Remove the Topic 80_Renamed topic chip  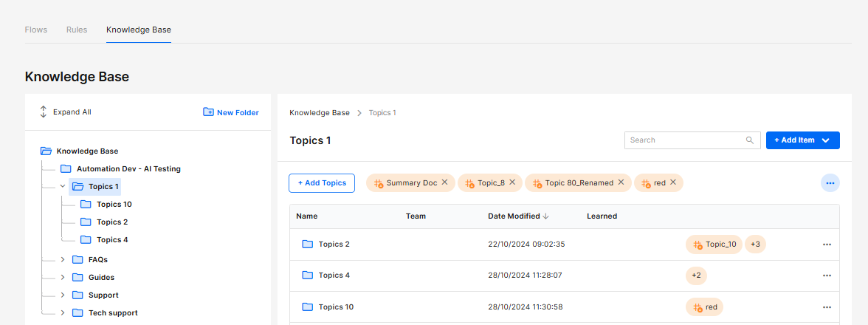pyautogui.click(x=621, y=182)
